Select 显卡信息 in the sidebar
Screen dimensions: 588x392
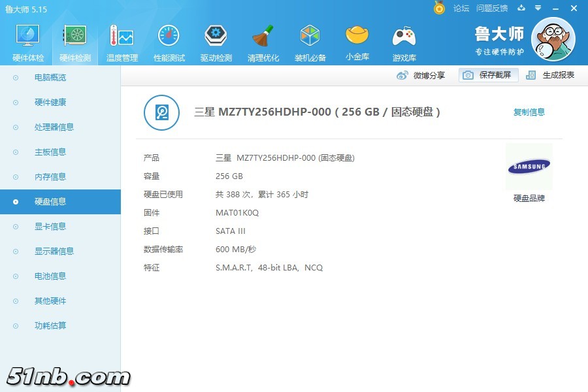tap(50, 227)
